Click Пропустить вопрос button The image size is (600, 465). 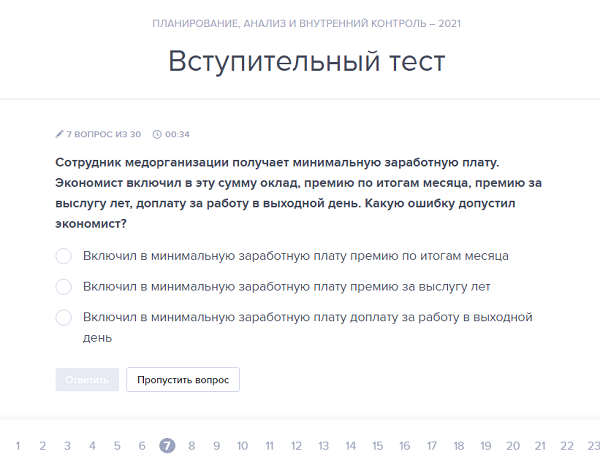click(183, 380)
